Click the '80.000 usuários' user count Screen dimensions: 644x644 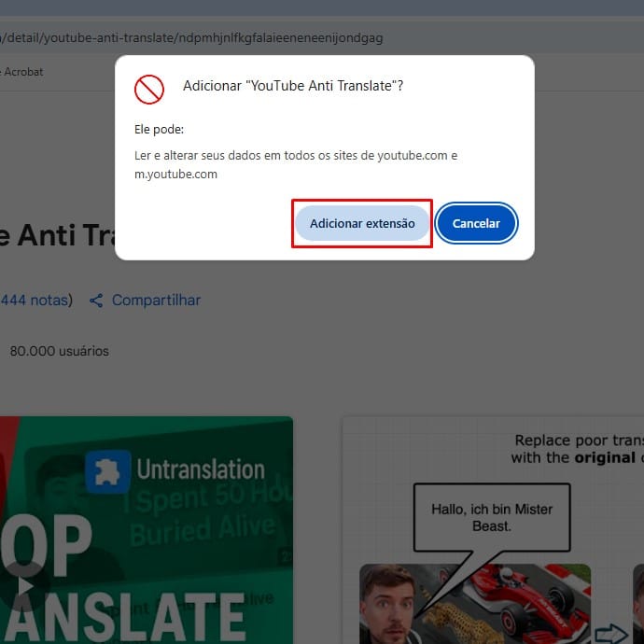point(59,352)
